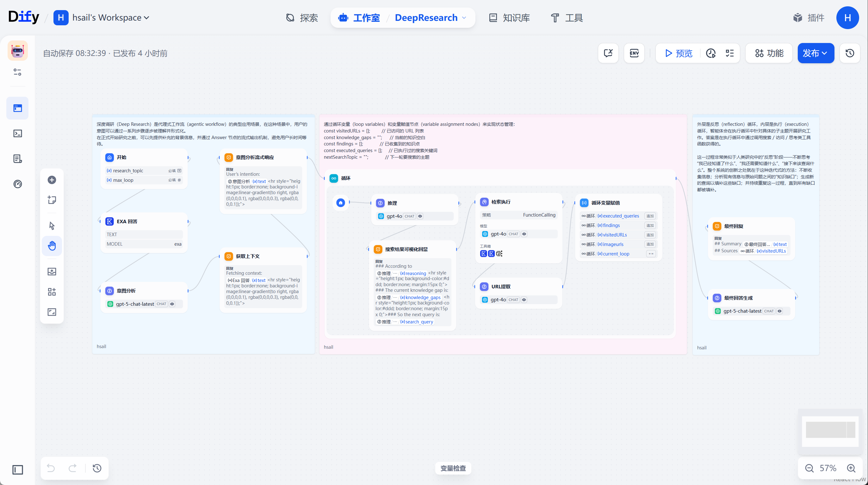Toggle the sidebar collapse icon at bottom-left

(17, 470)
